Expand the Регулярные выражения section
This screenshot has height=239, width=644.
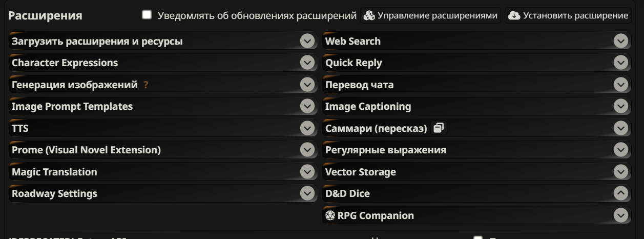click(476, 150)
